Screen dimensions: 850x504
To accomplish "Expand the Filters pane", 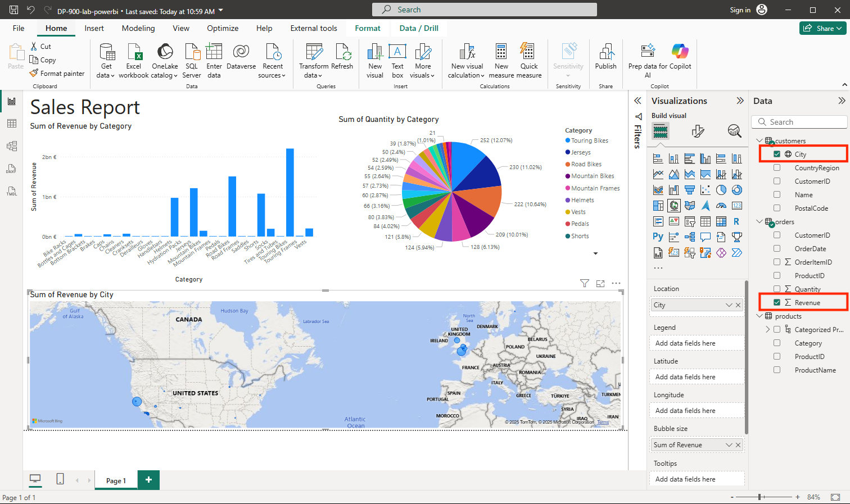I will point(637,101).
